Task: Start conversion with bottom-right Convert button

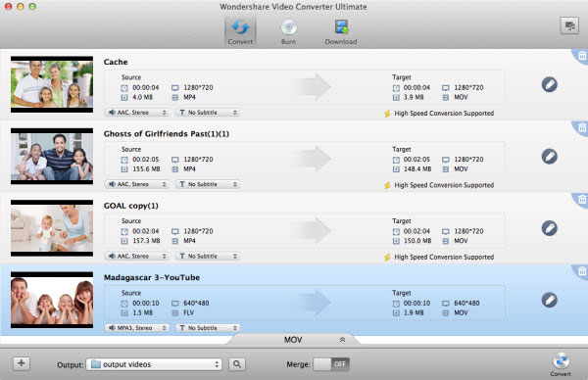Action: tap(561, 364)
